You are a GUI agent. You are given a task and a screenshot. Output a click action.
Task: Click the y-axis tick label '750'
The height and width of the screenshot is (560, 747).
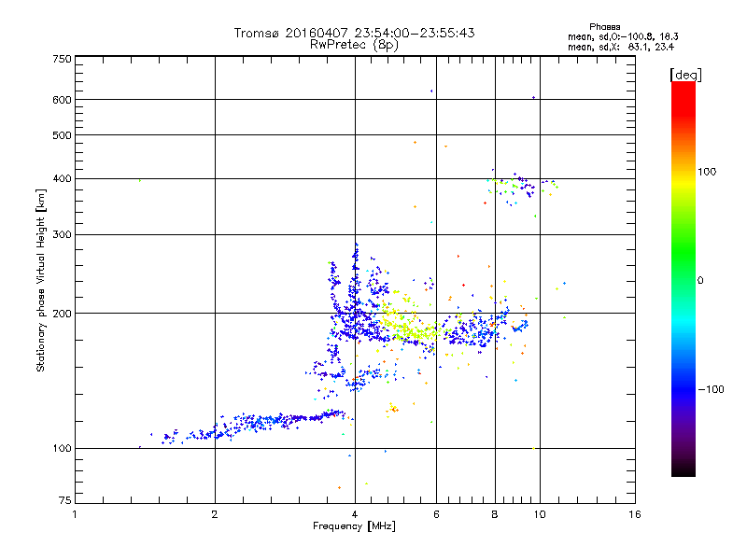(62, 59)
